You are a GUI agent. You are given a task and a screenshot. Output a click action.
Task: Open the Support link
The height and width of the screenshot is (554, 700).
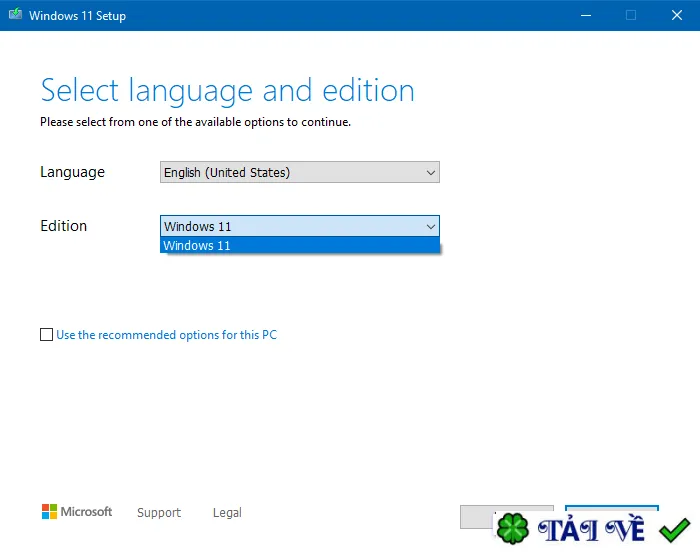159,512
